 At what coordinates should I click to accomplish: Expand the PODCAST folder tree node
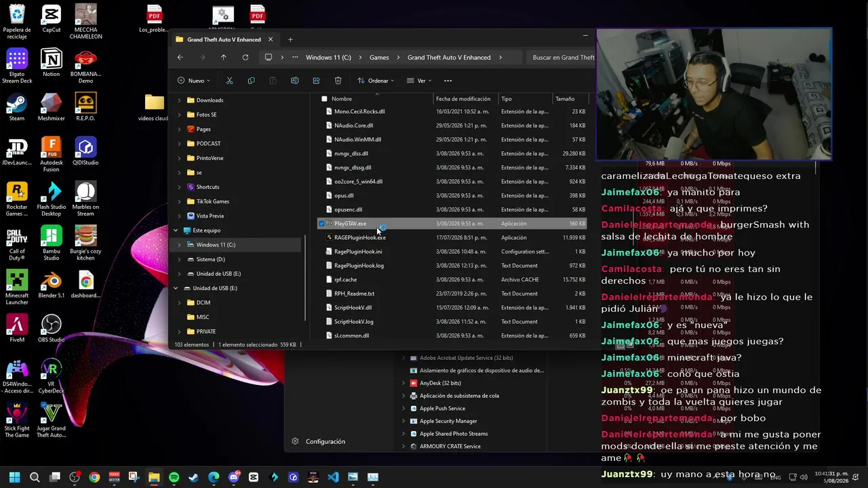pos(179,144)
